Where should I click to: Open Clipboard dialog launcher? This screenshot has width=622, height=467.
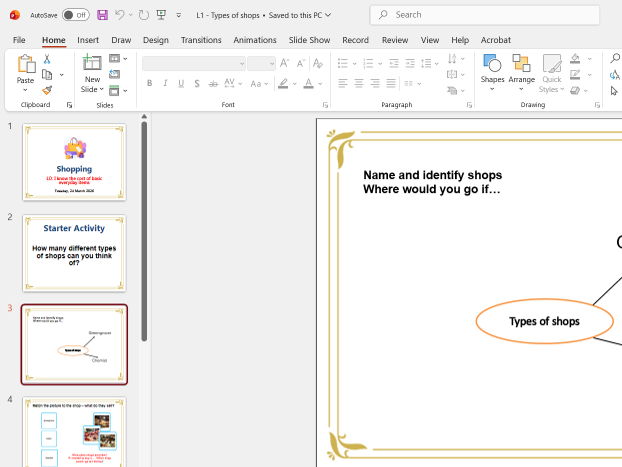(69, 105)
